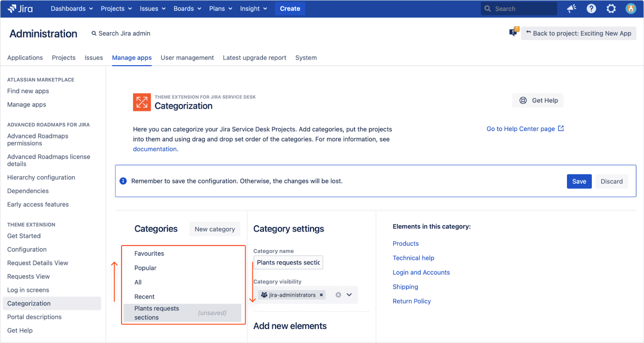Open the help question mark icon

point(591,8)
